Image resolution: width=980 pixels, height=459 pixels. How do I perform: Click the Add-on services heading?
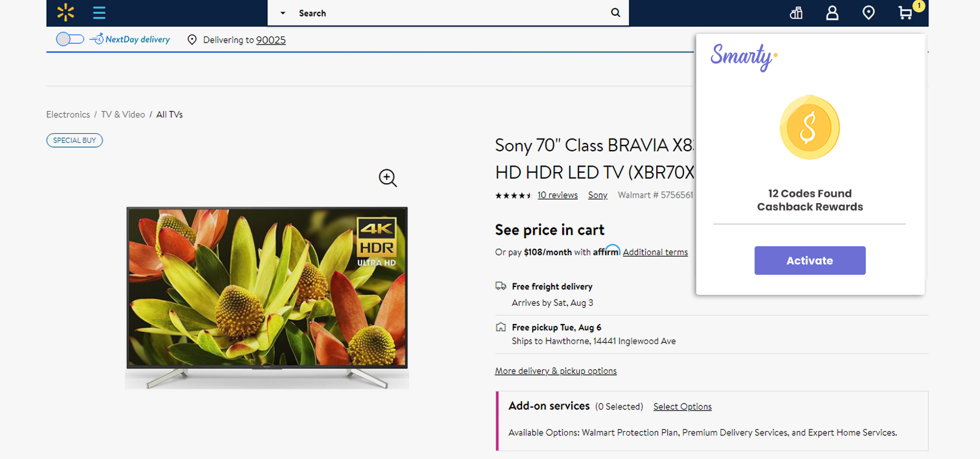pos(549,406)
